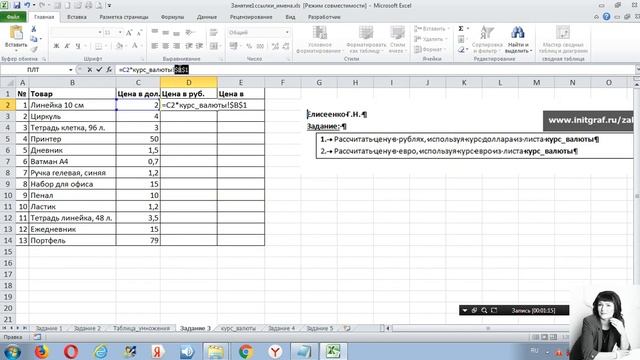This screenshot has height=360, width=640.
Task: Click the Format Painter brush icon
Action: 34,49
